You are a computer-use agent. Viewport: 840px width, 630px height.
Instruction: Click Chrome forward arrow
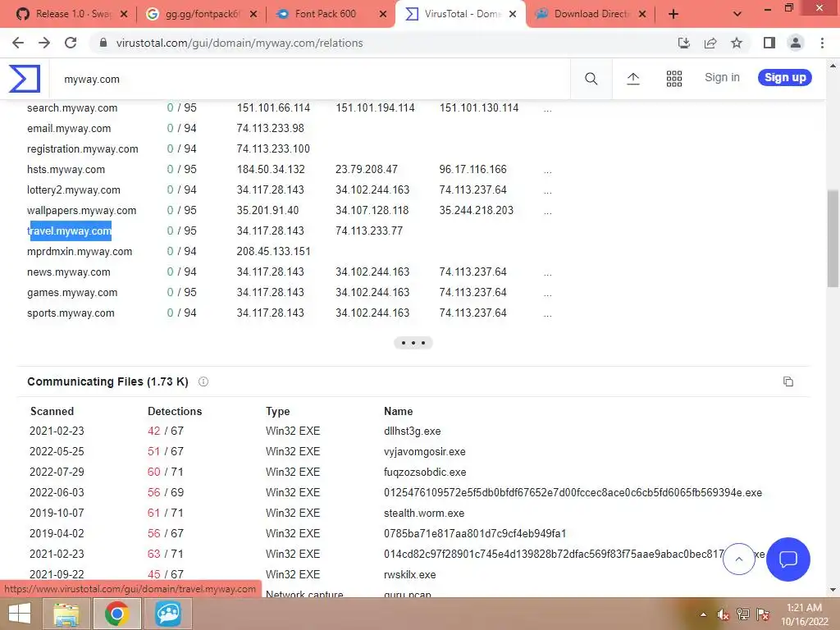tap(44, 43)
